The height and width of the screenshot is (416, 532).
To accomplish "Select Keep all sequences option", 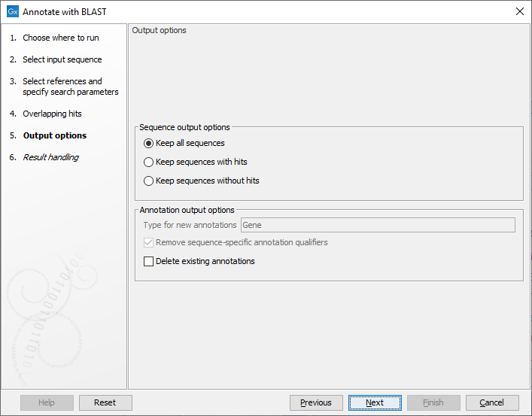I will point(149,143).
